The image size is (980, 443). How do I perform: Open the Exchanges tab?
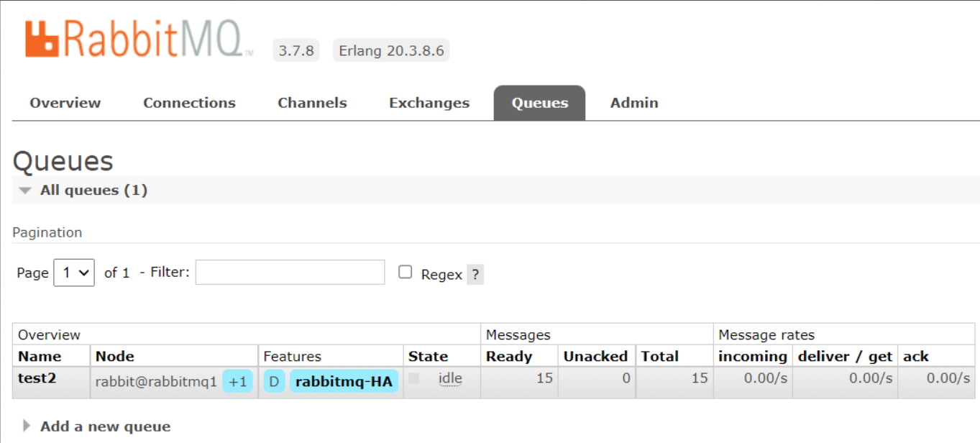coord(429,103)
